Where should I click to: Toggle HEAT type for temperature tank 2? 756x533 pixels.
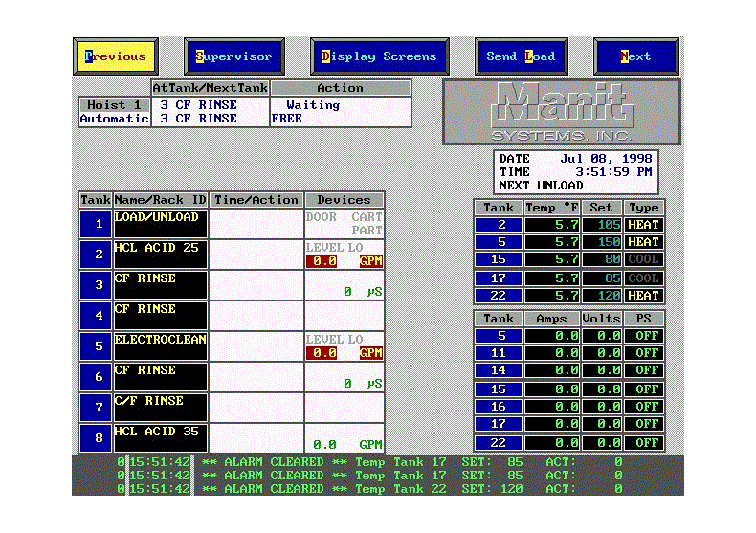(643, 225)
